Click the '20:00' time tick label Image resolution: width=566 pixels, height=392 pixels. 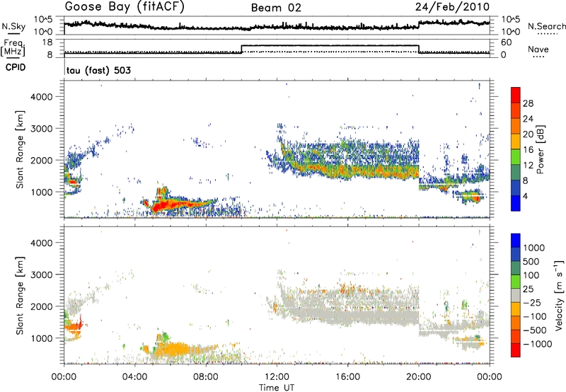pyautogui.click(x=419, y=377)
